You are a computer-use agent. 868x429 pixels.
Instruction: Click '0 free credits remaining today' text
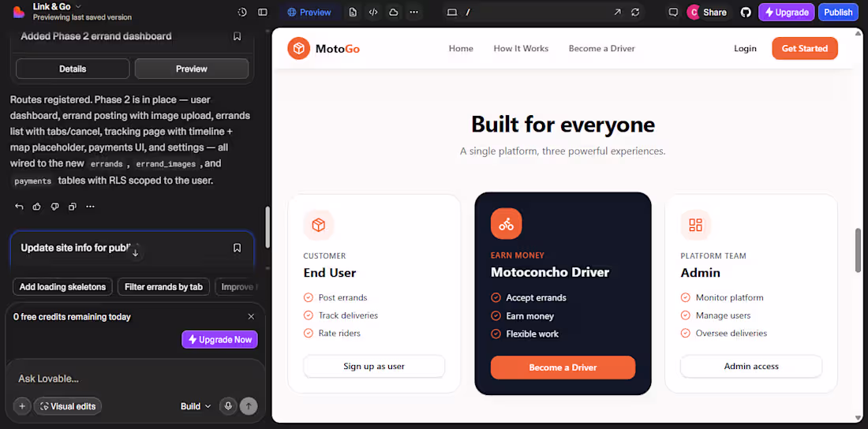pos(72,317)
